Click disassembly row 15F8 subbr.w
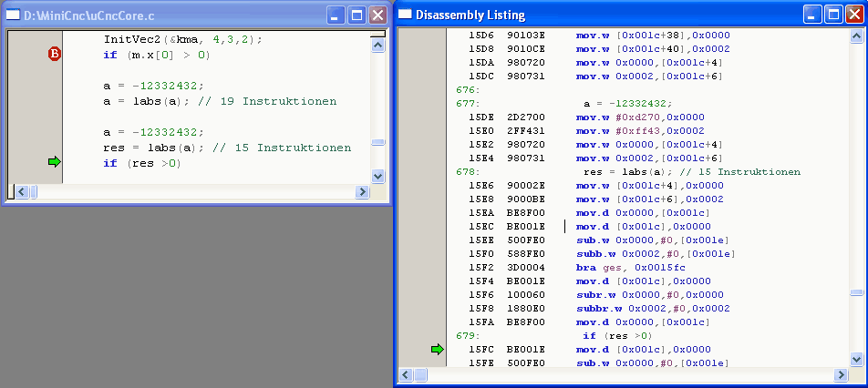The height and width of the screenshot is (388, 868). click(599, 309)
